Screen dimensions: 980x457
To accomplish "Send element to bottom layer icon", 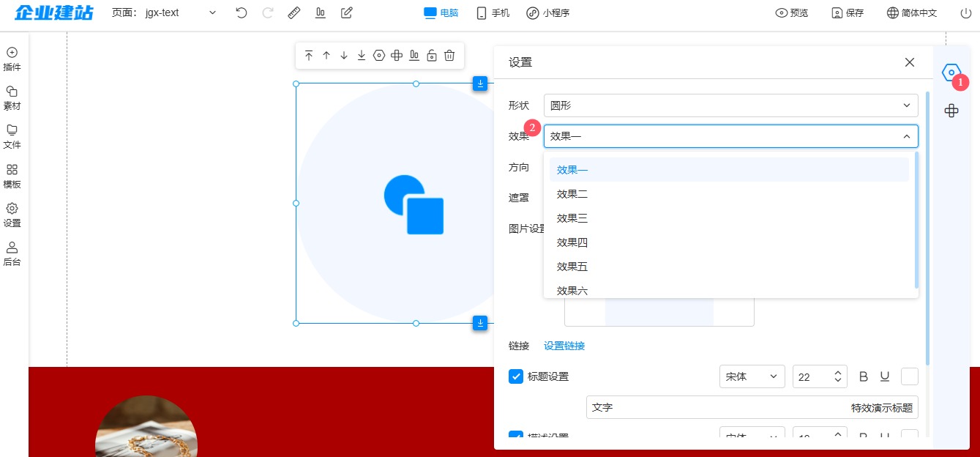I will click(x=362, y=56).
